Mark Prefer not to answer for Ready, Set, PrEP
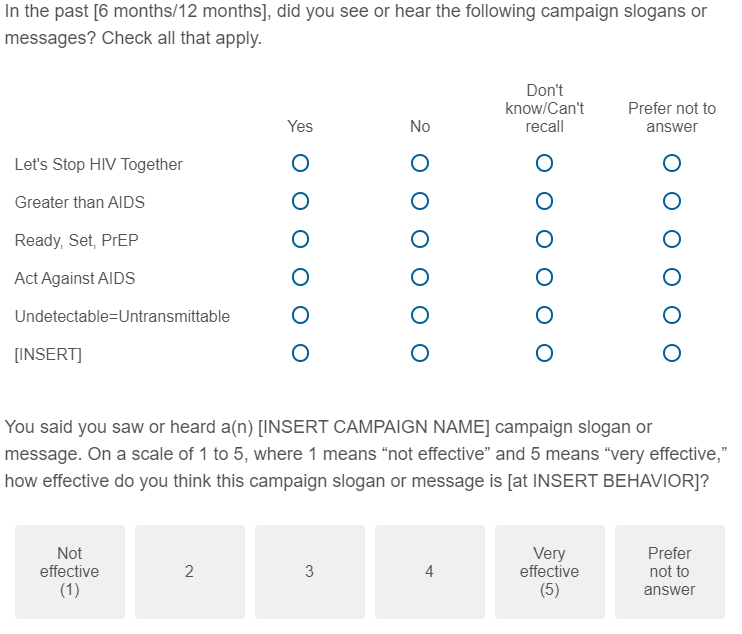Screen dimensions: 742x634 point(672,239)
